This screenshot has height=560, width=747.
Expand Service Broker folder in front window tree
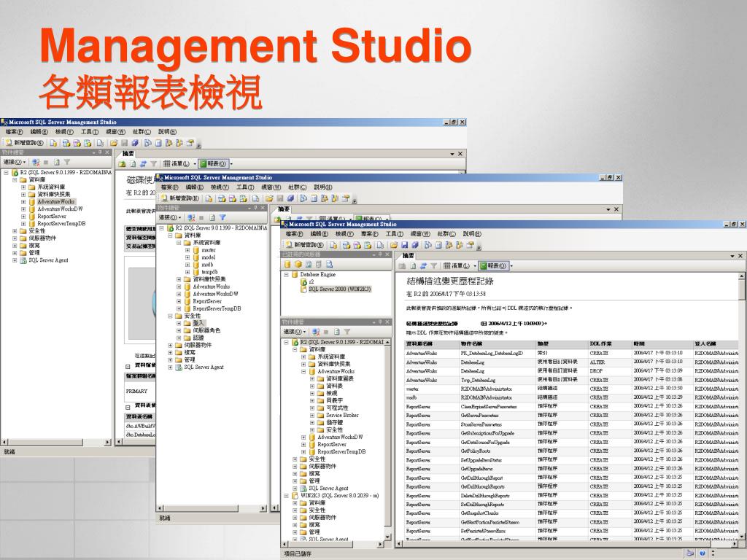pos(312,415)
